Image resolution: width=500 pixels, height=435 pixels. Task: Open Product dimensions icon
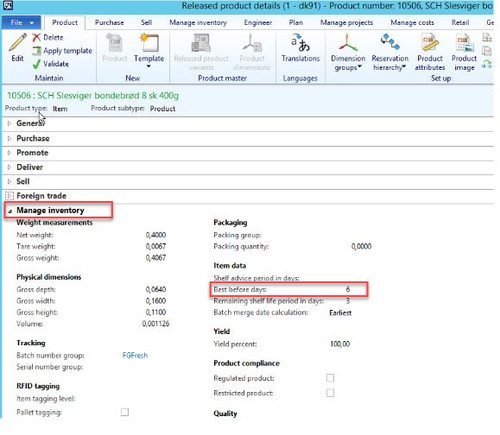pyautogui.click(x=252, y=43)
